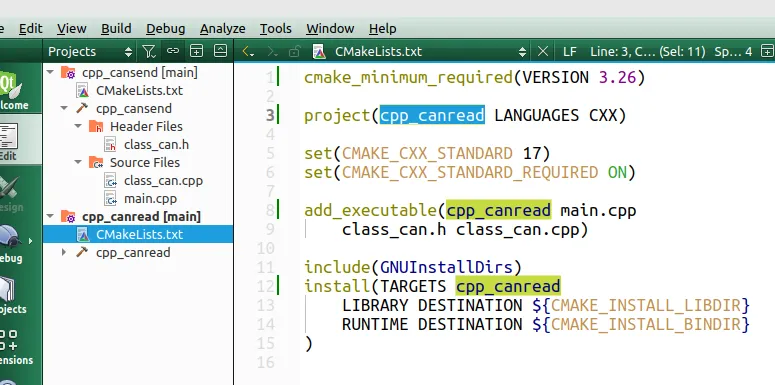Screen dimensions: 775x385
Task: Select cpp_canread [main] project node
Action: point(141,216)
